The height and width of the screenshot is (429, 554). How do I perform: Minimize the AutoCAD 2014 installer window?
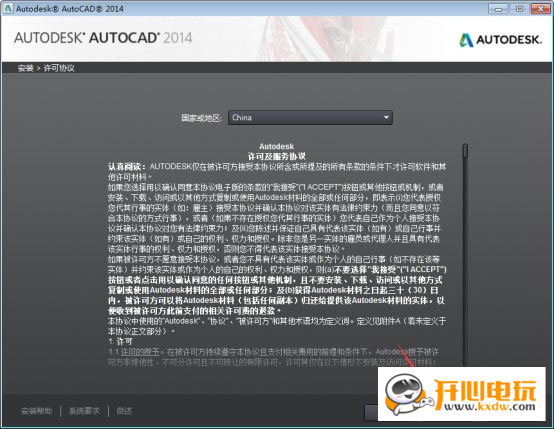pos(498,8)
